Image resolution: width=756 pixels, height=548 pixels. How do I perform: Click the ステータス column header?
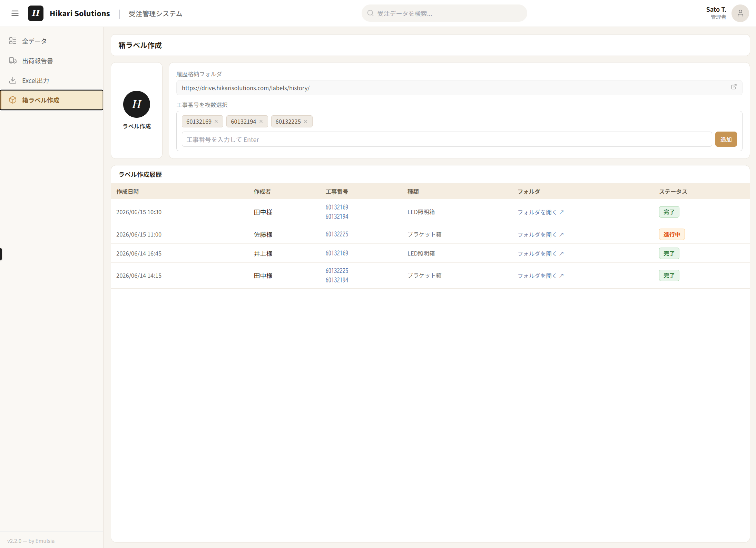point(673,192)
